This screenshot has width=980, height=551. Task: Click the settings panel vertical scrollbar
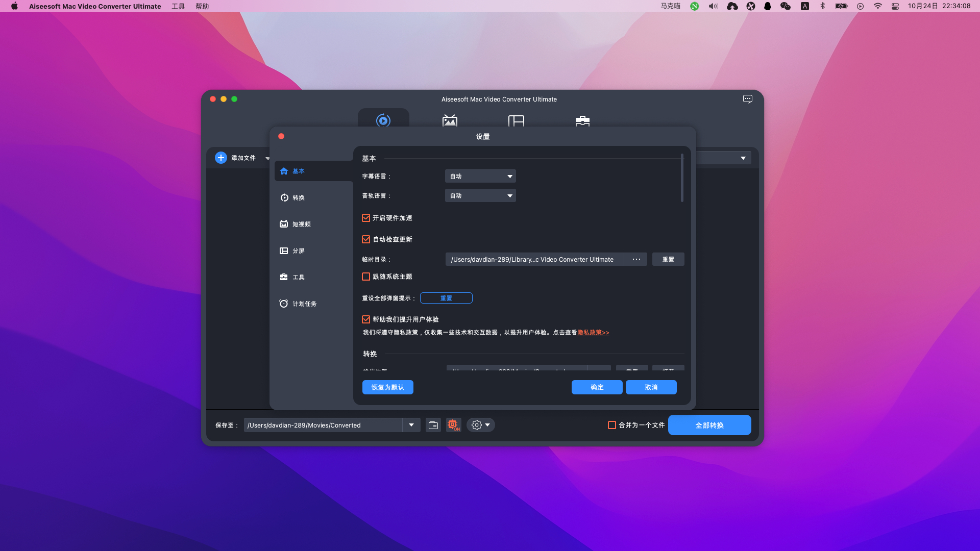682,178
